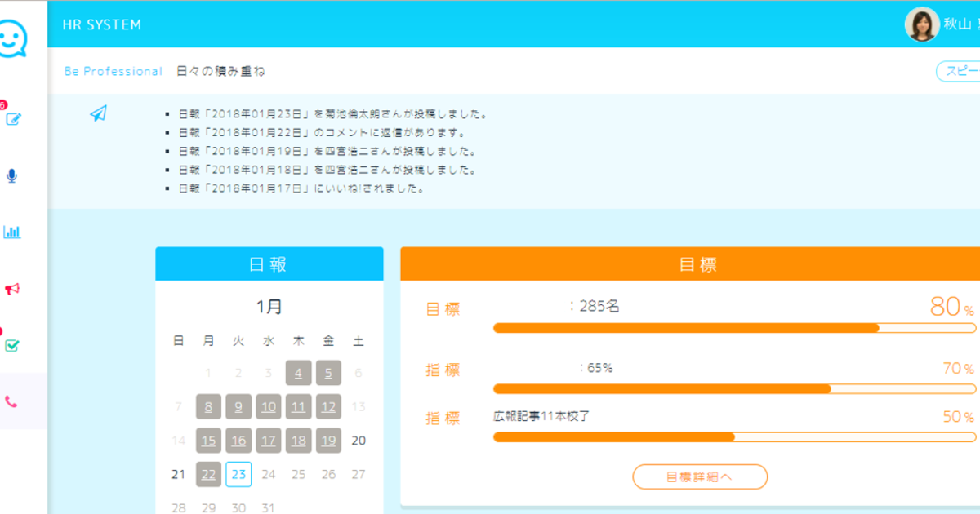
Task: Select calendar day 19
Action: pyautogui.click(x=328, y=441)
